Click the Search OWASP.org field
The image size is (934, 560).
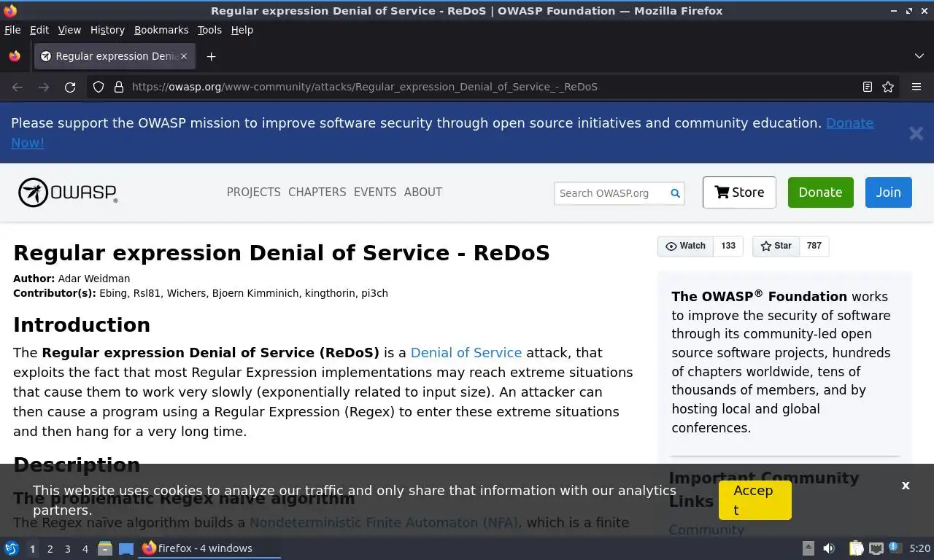coord(610,193)
